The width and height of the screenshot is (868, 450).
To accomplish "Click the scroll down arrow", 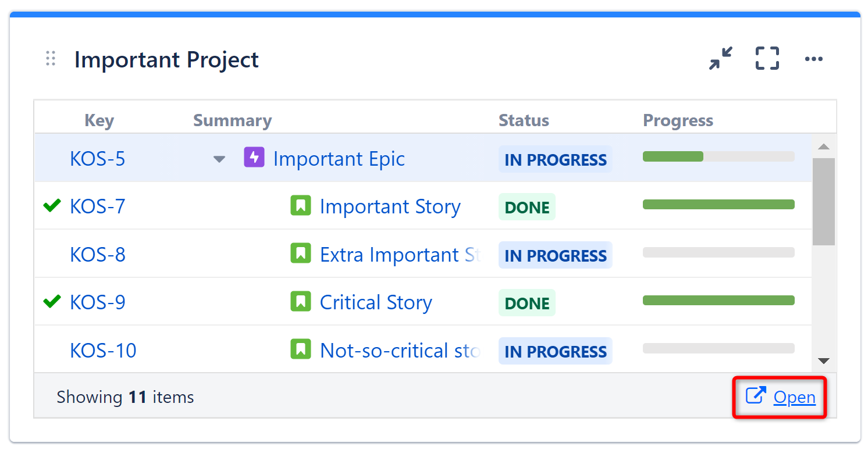I will (x=823, y=361).
